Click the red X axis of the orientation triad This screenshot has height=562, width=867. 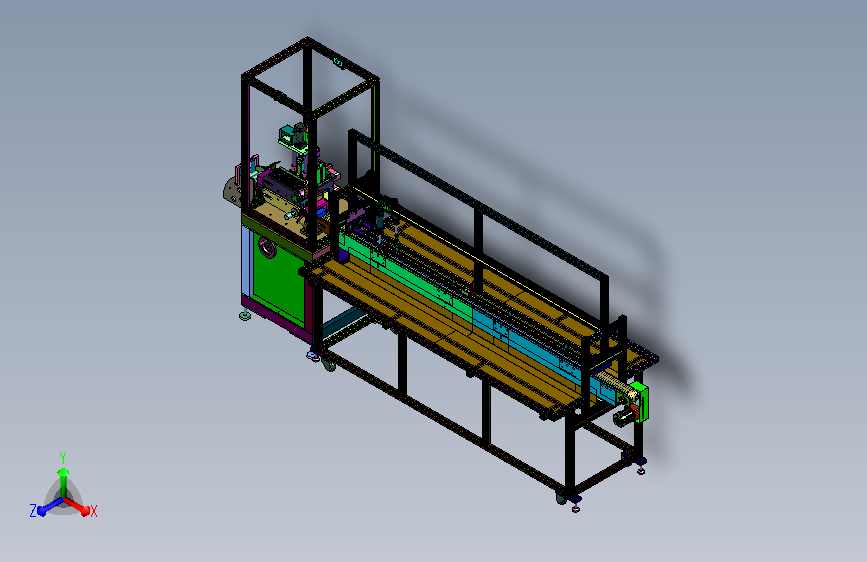[x=76, y=506]
